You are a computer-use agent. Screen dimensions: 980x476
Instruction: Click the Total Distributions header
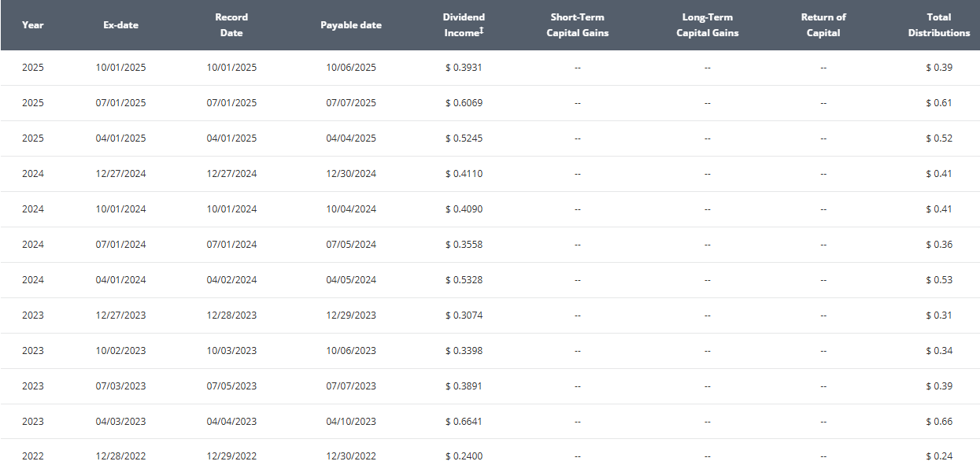939,25
